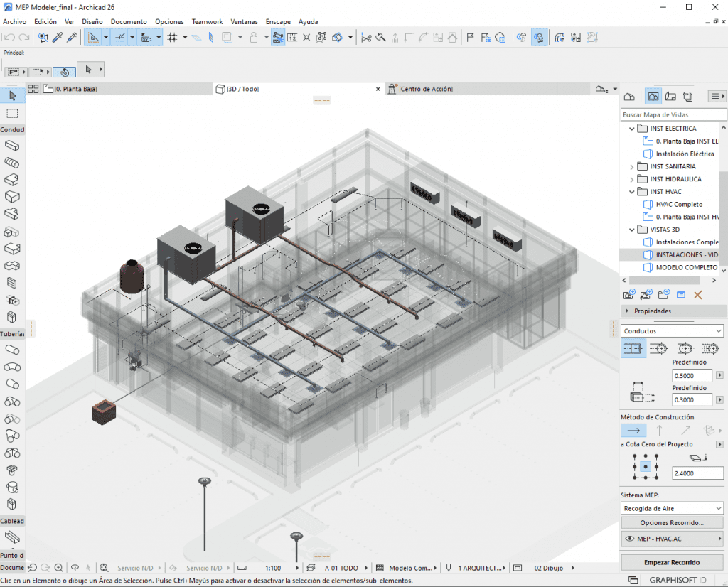Select the Marquee selection tool

click(12, 114)
